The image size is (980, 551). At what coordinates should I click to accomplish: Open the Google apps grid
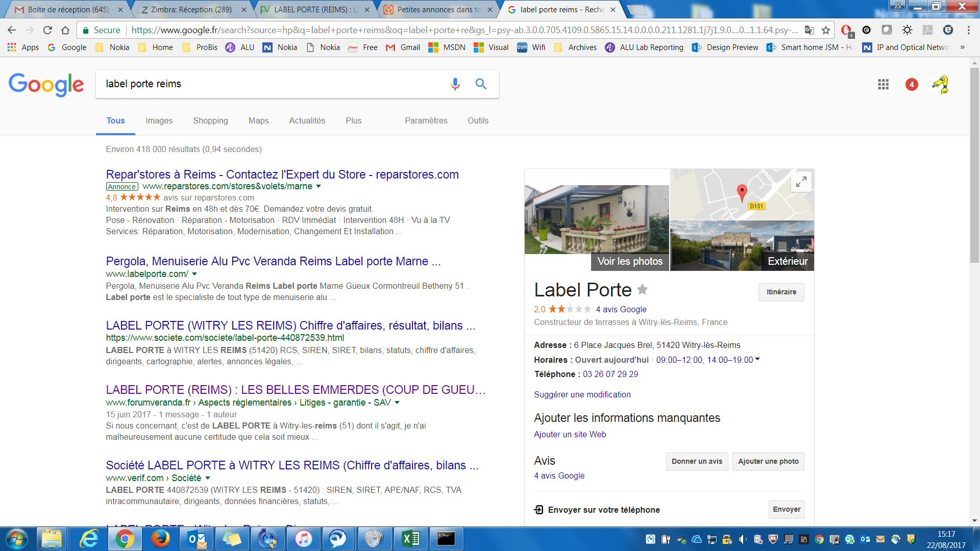pyautogui.click(x=883, y=84)
